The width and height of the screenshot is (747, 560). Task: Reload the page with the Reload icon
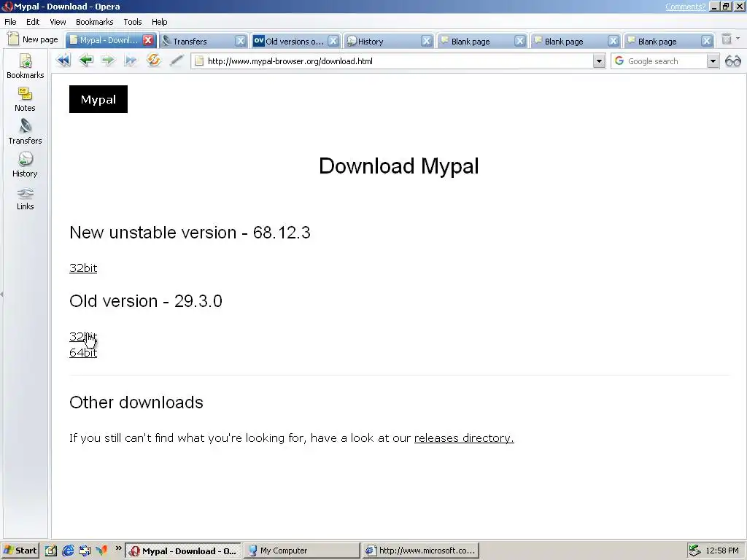click(x=153, y=61)
